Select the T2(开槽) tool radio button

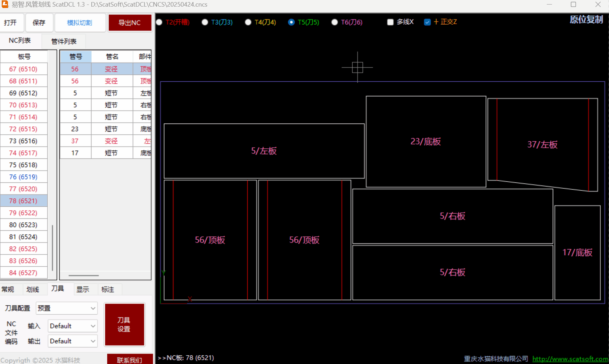(159, 22)
